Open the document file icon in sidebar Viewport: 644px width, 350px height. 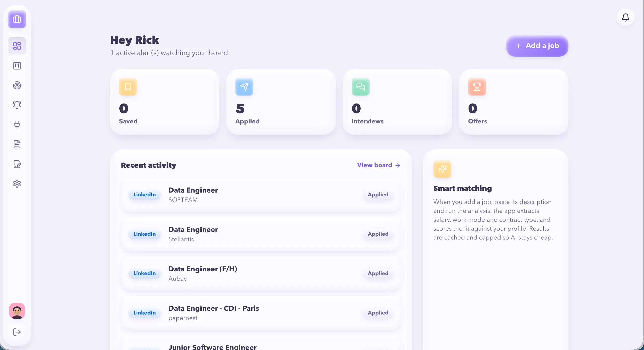tap(17, 144)
